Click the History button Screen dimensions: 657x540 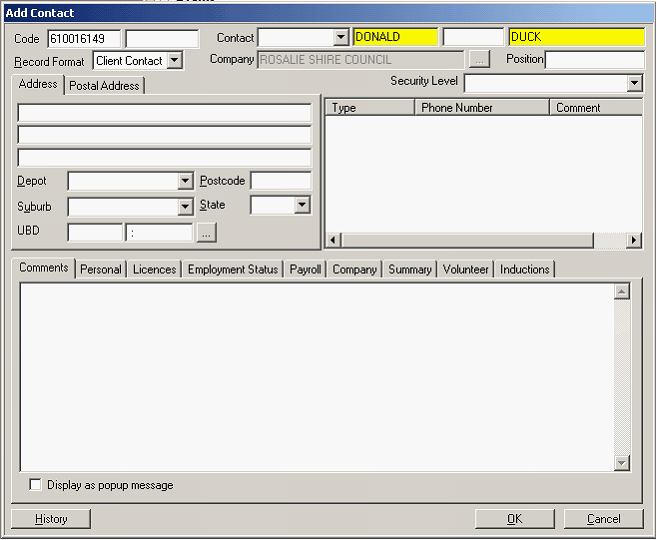coord(51,519)
